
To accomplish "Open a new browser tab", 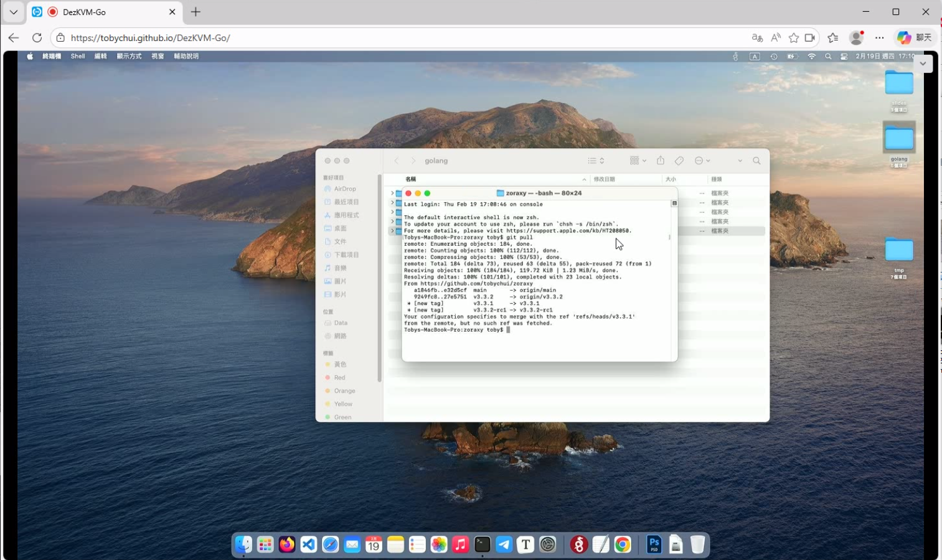I will point(195,12).
